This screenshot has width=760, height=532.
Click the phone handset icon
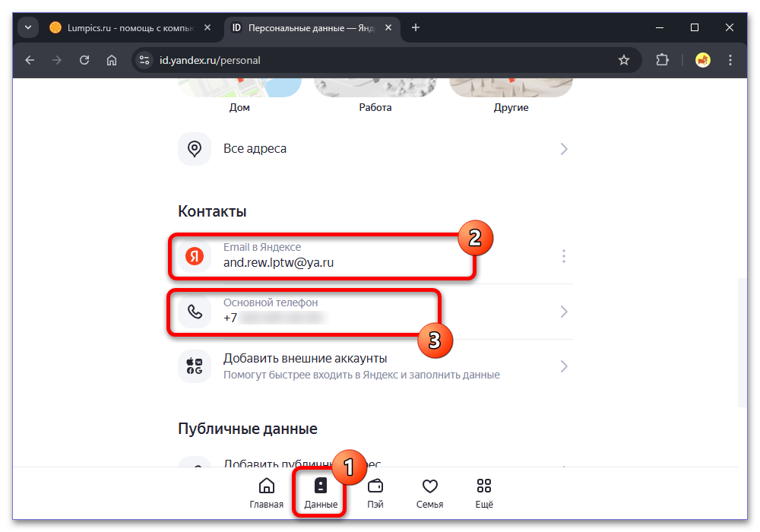[195, 312]
